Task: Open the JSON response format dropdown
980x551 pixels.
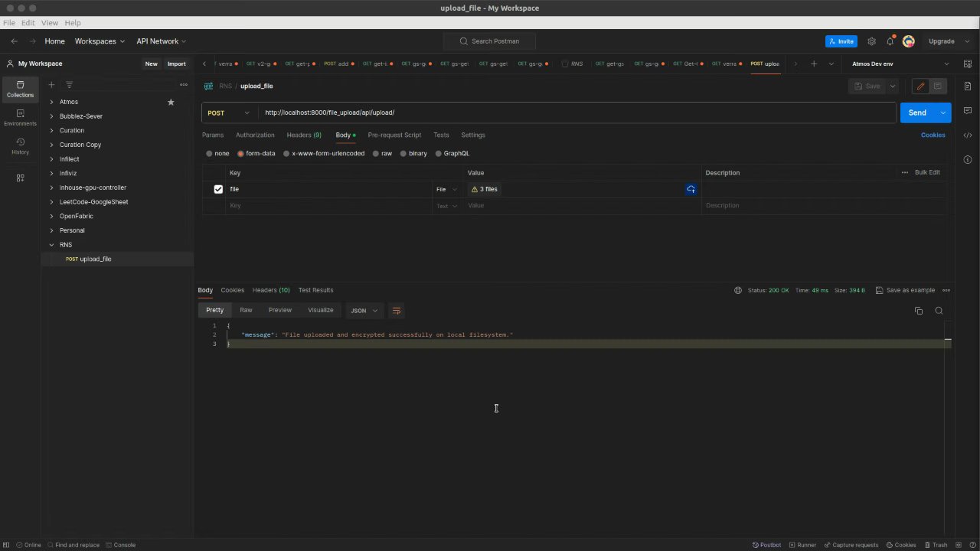Action: [364, 311]
